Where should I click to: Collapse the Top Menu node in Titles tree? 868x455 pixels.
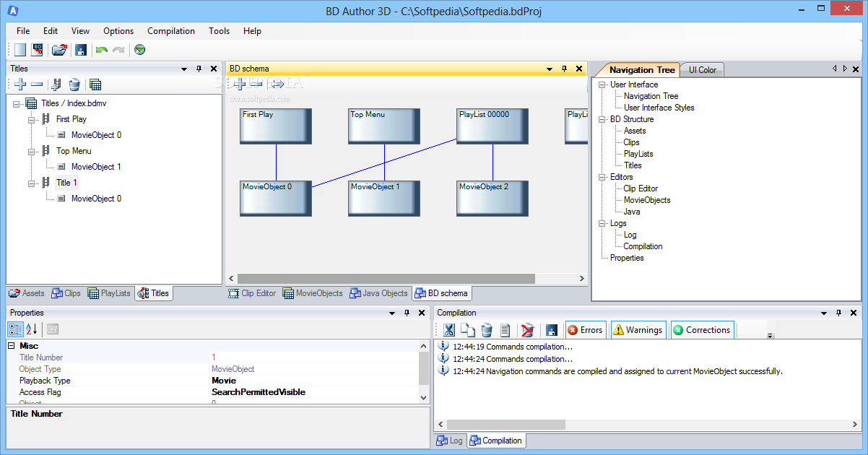(32, 151)
